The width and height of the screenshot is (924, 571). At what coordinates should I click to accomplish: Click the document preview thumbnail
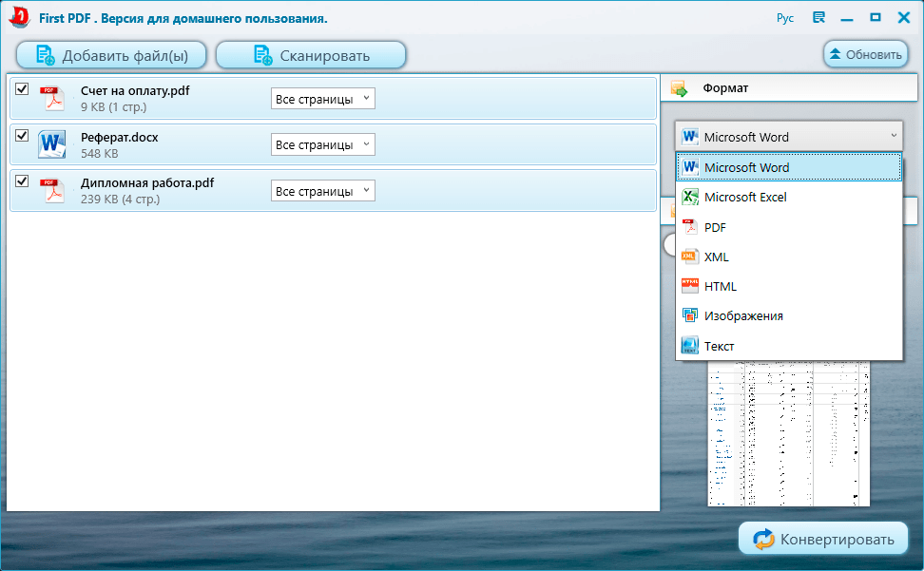tap(788, 433)
